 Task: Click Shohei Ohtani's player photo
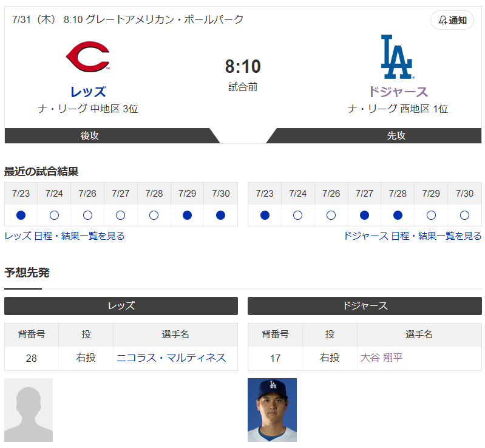click(x=272, y=410)
